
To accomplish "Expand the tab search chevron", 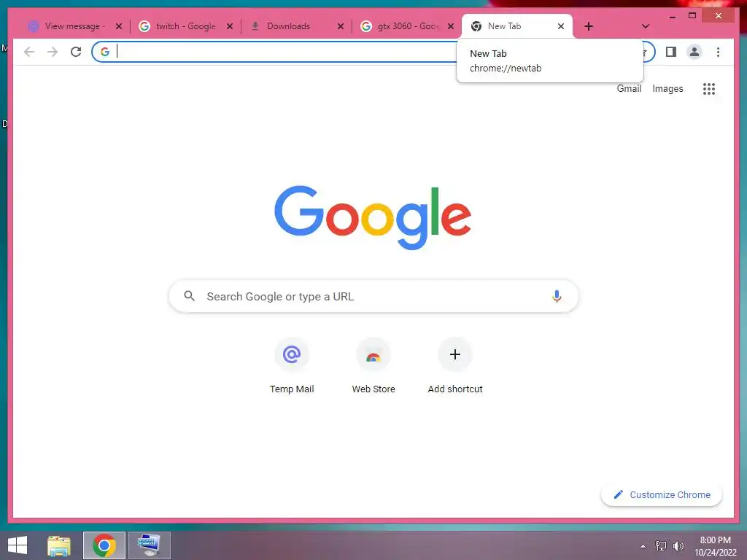I will 645,27.
